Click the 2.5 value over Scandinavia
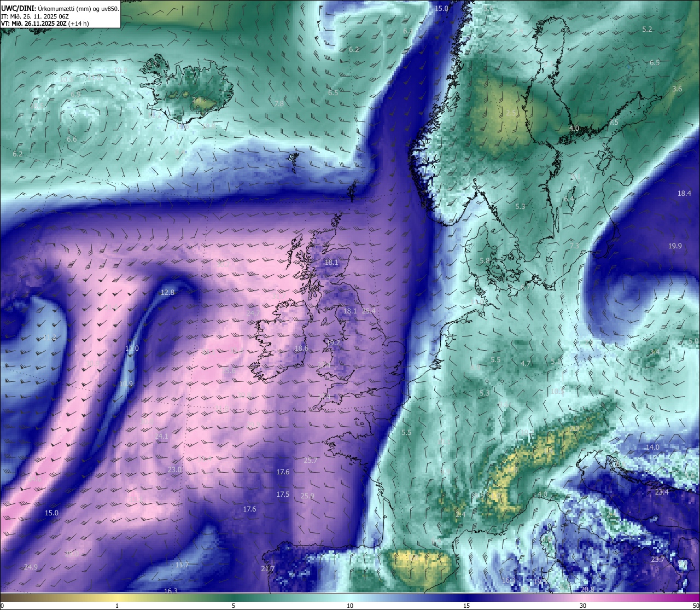 [x=511, y=113]
